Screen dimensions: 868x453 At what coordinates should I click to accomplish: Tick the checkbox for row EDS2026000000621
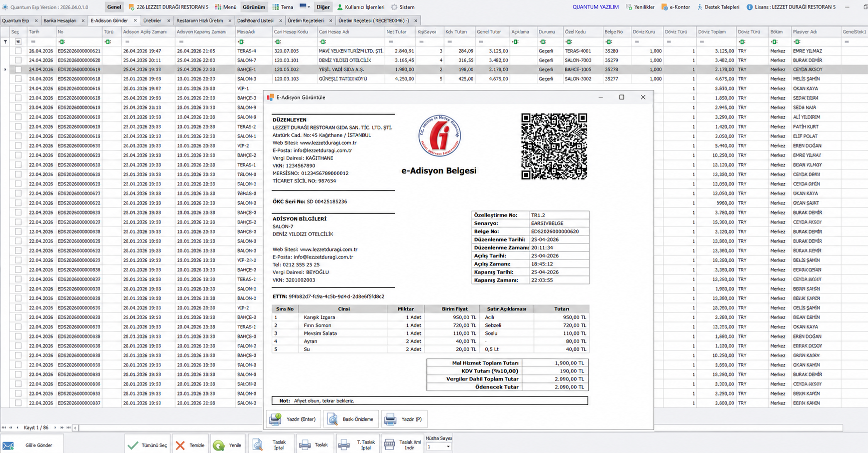(18, 51)
